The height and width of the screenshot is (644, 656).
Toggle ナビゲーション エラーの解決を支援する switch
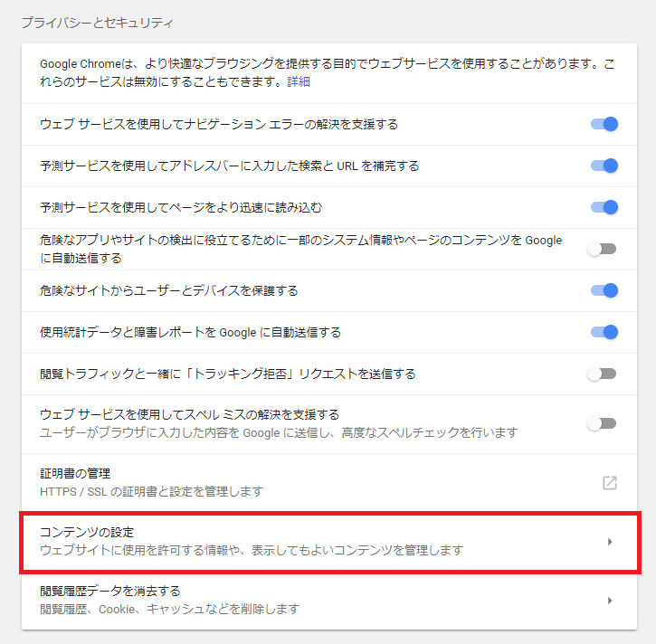(x=604, y=124)
